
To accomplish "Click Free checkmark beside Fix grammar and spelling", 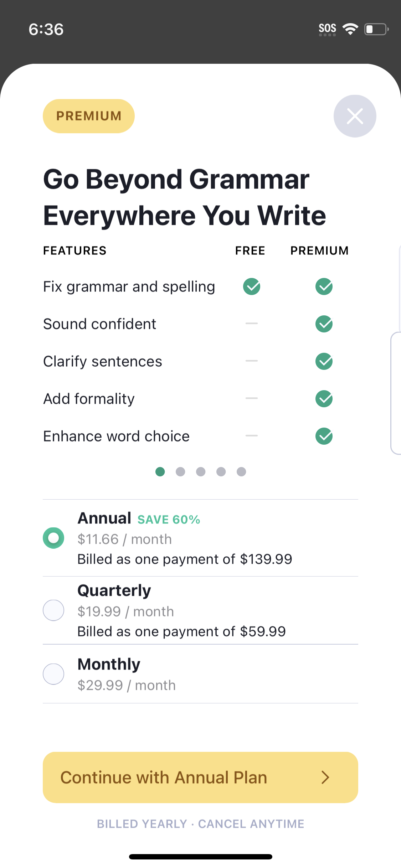I will click(x=252, y=286).
